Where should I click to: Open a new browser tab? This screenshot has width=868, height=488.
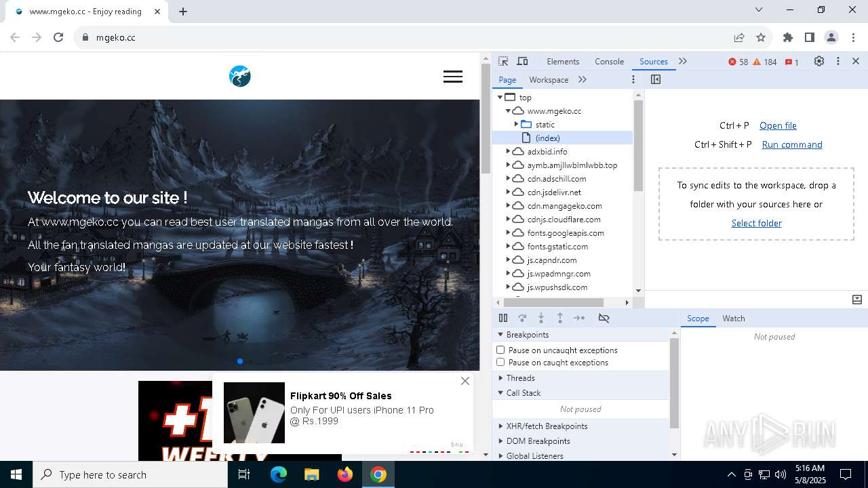pyautogui.click(x=183, y=12)
